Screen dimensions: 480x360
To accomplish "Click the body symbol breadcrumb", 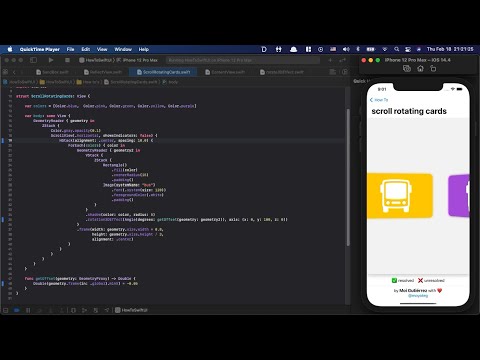I will 170,82.
